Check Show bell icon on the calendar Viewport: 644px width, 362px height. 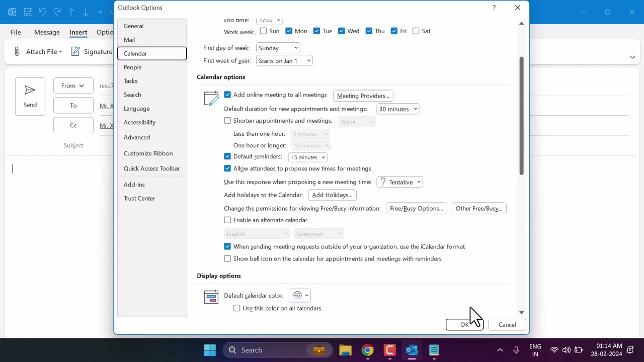[227, 258]
